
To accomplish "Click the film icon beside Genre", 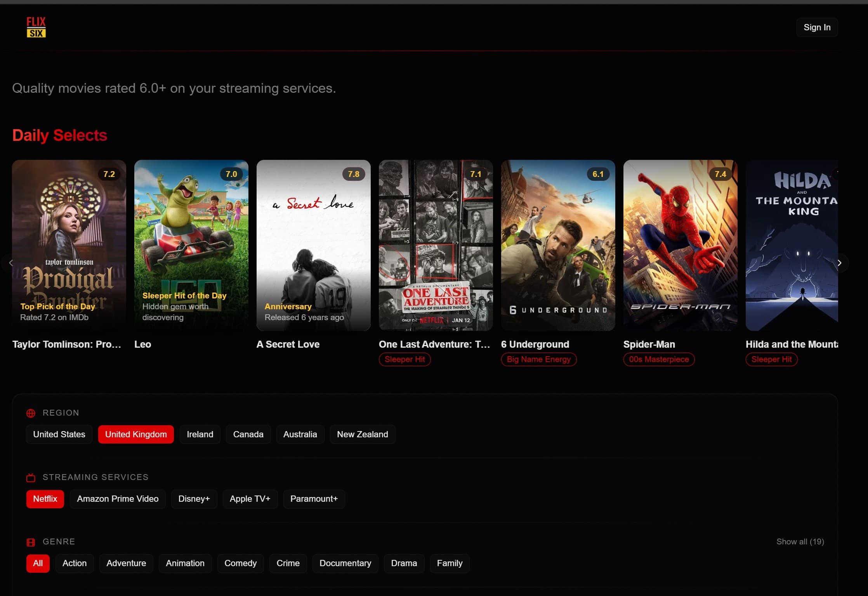I will pos(31,542).
